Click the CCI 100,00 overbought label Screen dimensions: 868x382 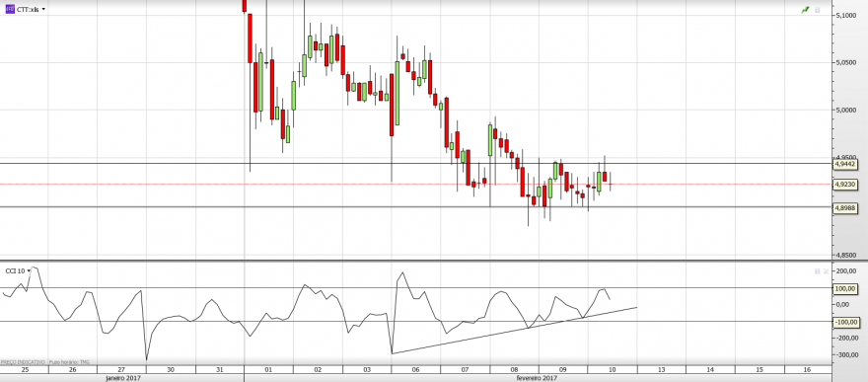[846, 288]
